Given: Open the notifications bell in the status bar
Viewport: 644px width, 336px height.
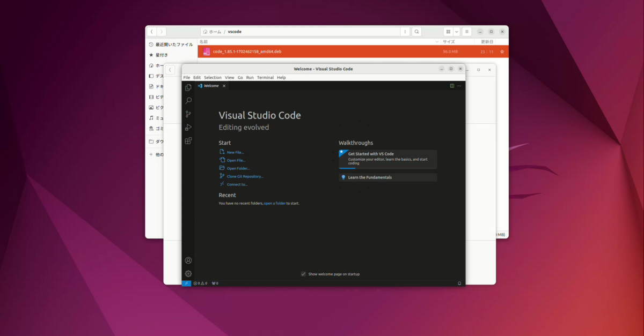Looking at the screenshot, I should click(459, 283).
